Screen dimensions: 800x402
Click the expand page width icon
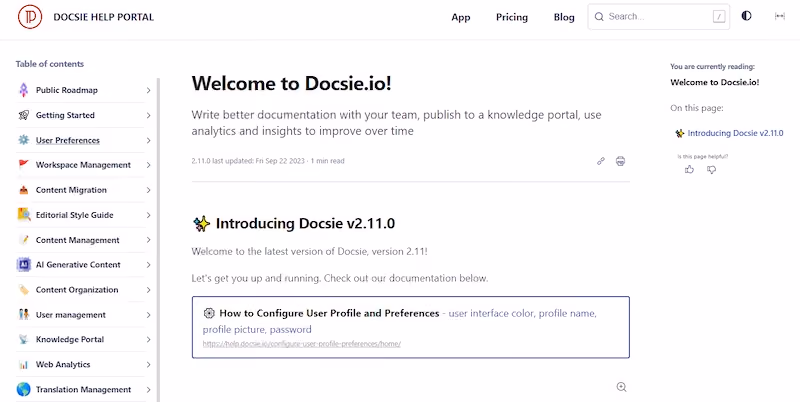point(780,16)
